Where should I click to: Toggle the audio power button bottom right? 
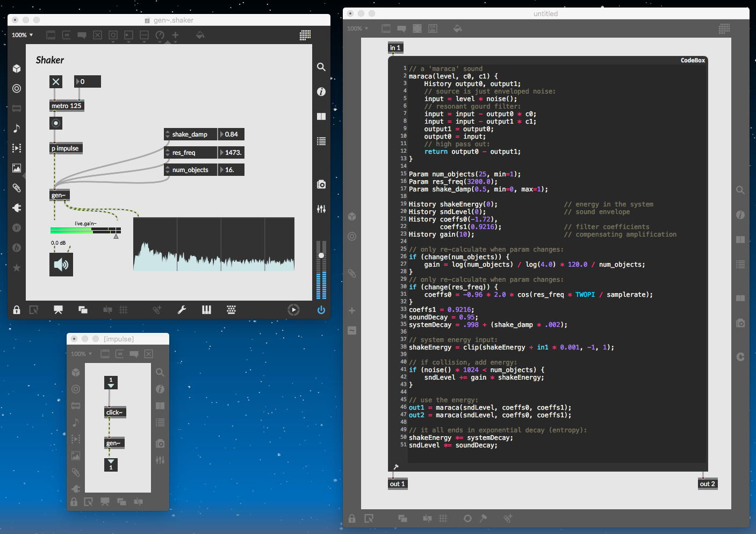(x=321, y=310)
